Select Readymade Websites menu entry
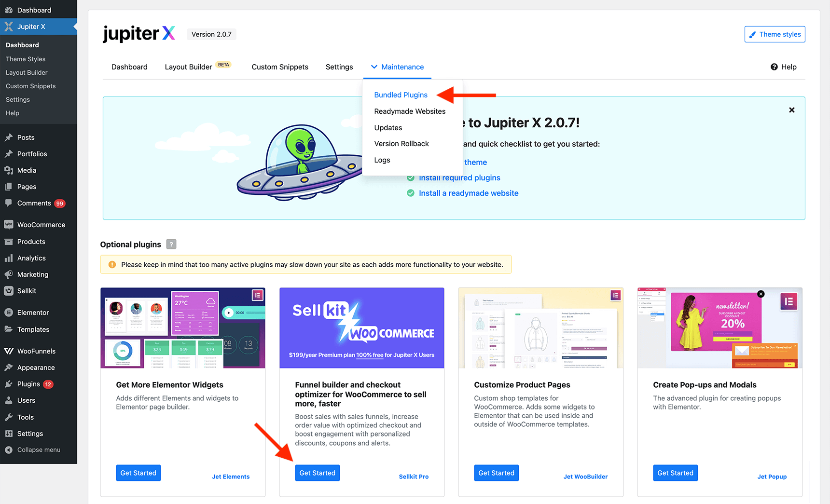The image size is (830, 504). (410, 111)
